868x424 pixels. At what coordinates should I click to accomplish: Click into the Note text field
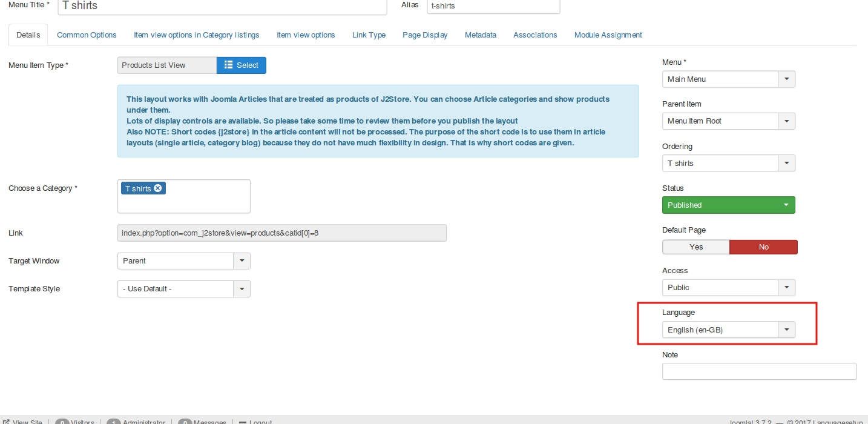pyautogui.click(x=759, y=371)
